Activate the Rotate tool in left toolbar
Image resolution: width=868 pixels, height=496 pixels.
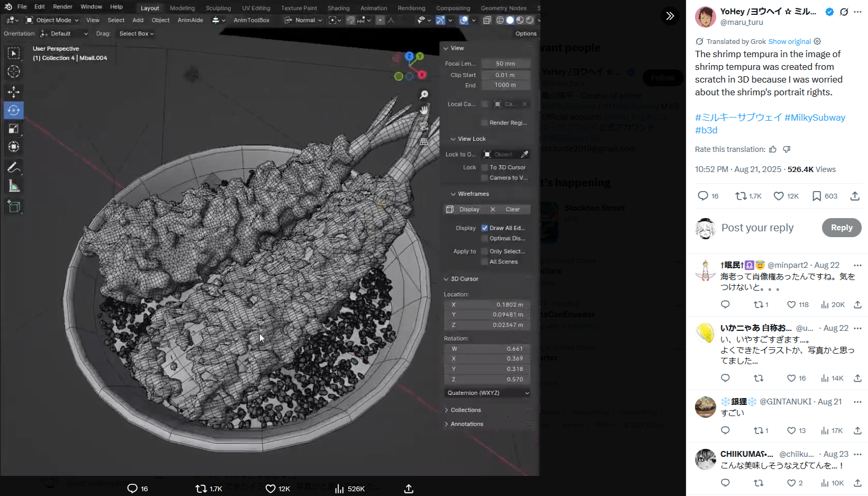[x=14, y=110]
